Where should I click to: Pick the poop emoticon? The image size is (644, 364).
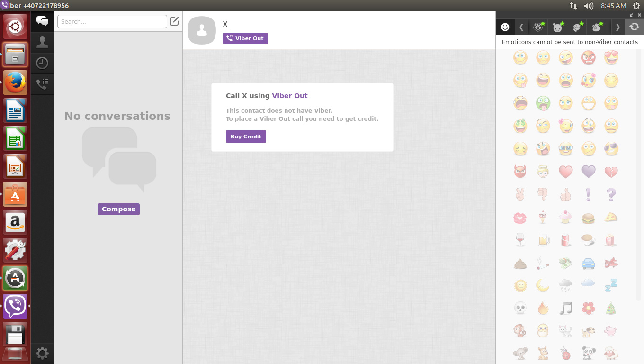tap(520, 263)
